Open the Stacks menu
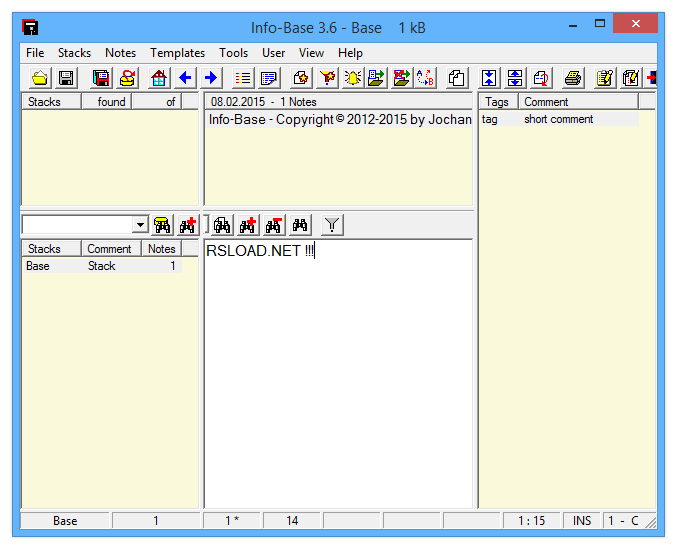The image size is (696, 555). pos(74,53)
